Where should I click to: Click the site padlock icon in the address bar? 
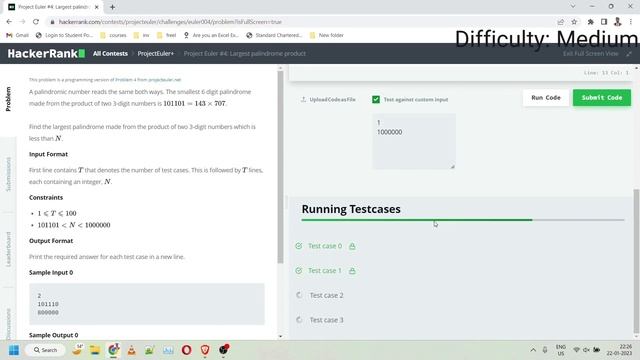click(x=52, y=22)
